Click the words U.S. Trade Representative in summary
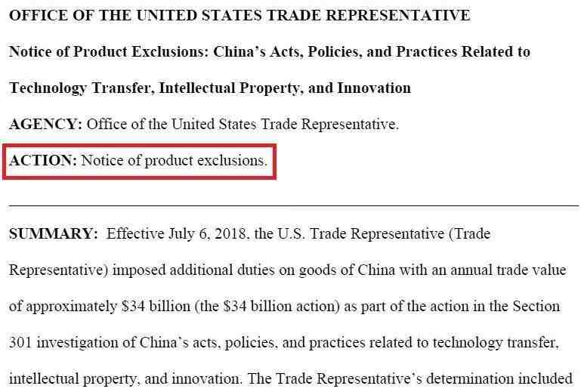 pyautogui.click(x=361, y=234)
